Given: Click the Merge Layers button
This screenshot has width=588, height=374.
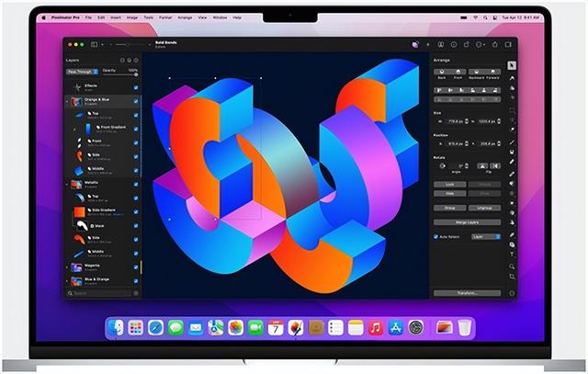Looking at the screenshot, I should (x=468, y=222).
